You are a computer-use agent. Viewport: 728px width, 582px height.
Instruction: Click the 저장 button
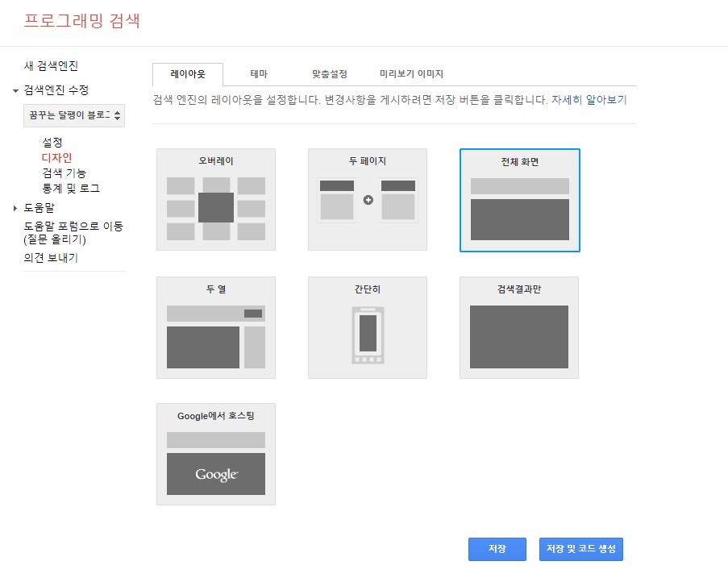pyautogui.click(x=497, y=549)
